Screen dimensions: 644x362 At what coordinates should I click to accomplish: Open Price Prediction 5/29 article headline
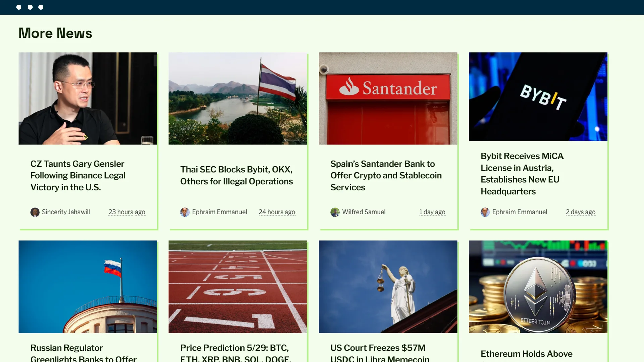(x=236, y=353)
